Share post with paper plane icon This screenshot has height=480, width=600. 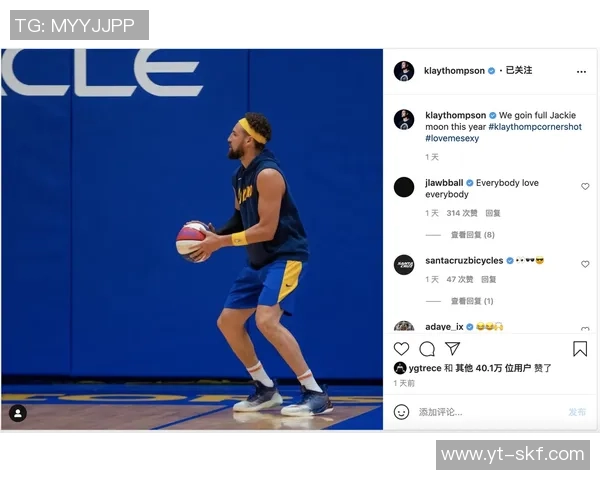[x=452, y=348]
